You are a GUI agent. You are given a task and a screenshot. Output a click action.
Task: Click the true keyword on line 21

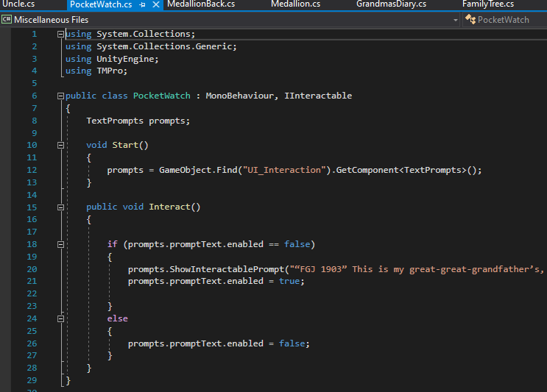pyautogui.click(x=289, y=281)
